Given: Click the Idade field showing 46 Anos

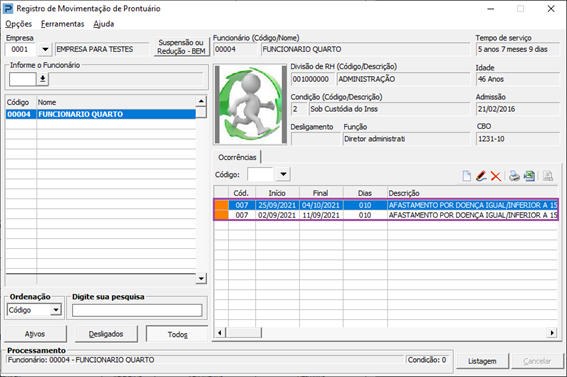Looking at the screenshot, I should 517,79.
